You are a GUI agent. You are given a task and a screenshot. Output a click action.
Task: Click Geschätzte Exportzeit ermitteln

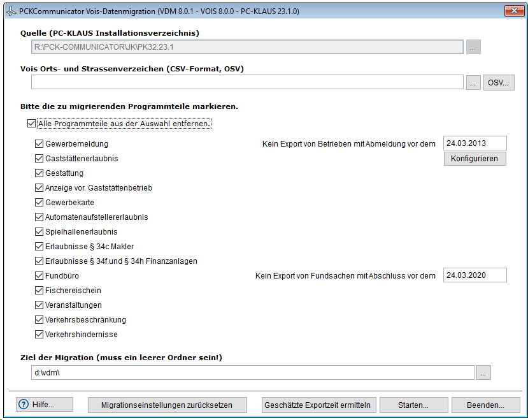point(318,405)
